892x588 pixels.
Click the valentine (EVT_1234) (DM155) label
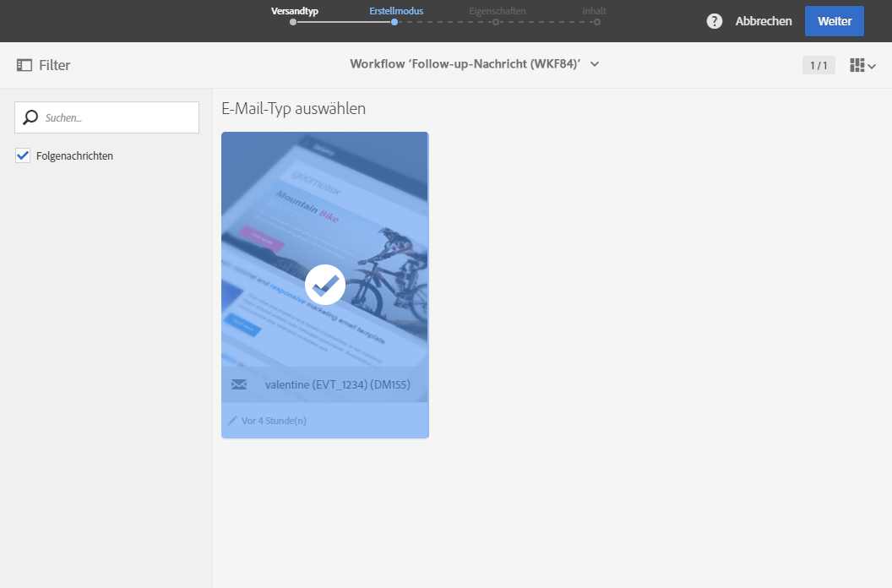click(x=337, y=384)
